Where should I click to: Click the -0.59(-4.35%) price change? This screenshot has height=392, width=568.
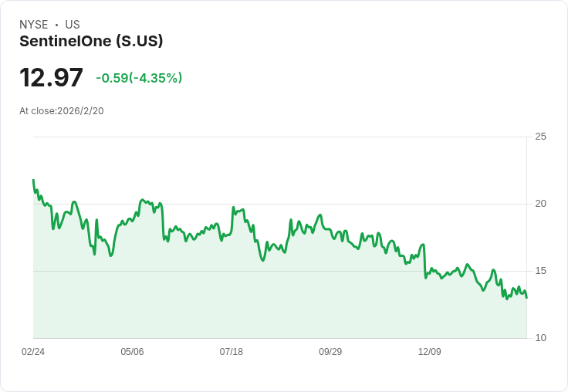pyautogui.click(x=139, y=78)
